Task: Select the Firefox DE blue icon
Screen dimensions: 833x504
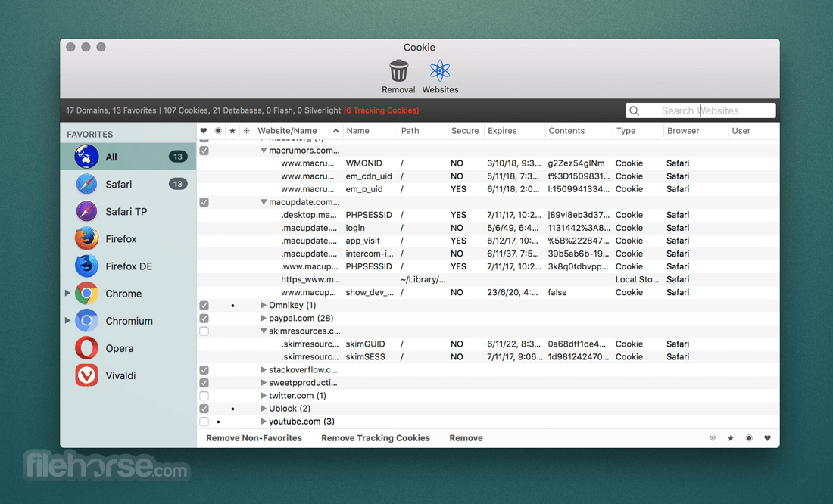Action: tap(86, 266)
